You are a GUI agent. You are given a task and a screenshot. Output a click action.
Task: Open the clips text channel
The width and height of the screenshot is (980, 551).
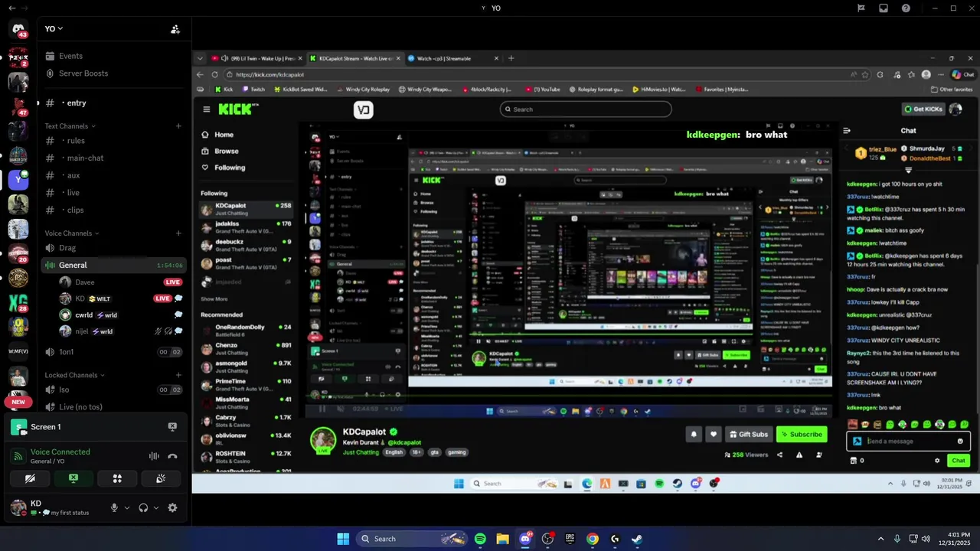click(x=113, y=210)
